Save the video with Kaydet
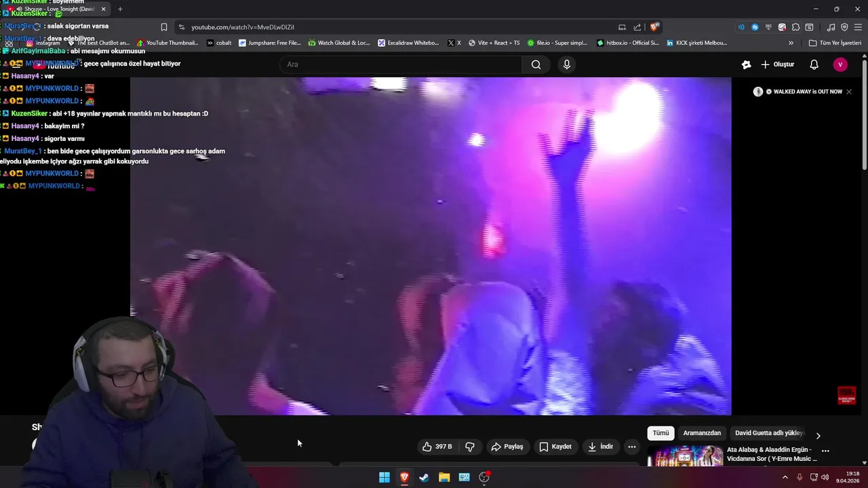 (x=555, y=447)
